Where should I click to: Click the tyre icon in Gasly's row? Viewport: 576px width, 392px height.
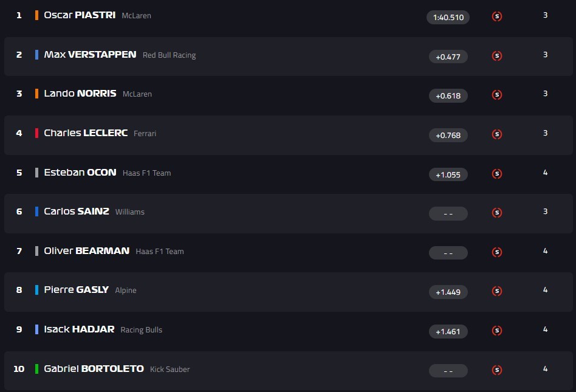(497, 291)
